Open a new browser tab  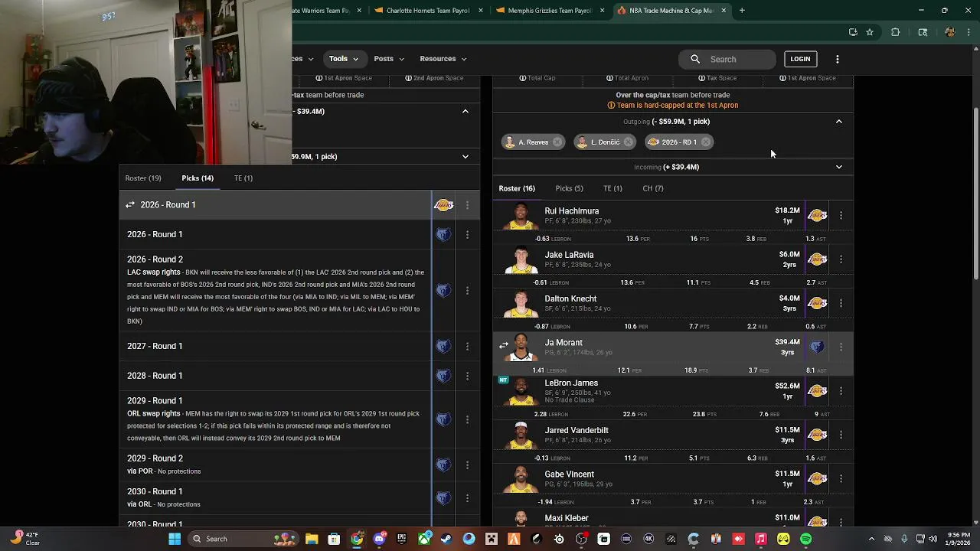coord(742,11)
